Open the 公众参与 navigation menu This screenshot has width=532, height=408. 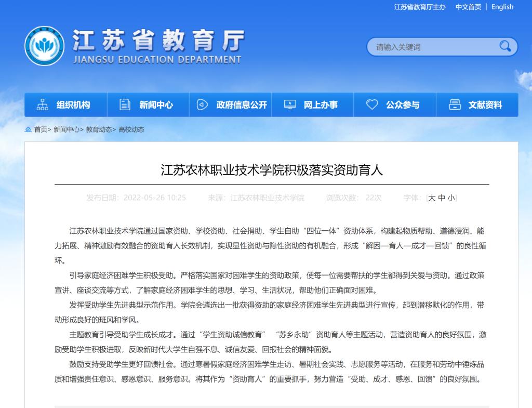click(402, 105)
